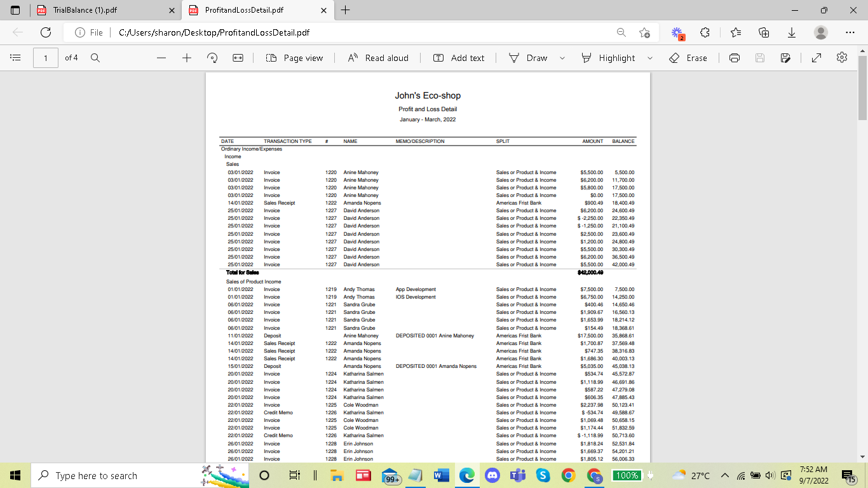Viewport: 868px width, 488px height.
Task: Open the weather widget showing 27°C
Action: click(x=690, y=475)
